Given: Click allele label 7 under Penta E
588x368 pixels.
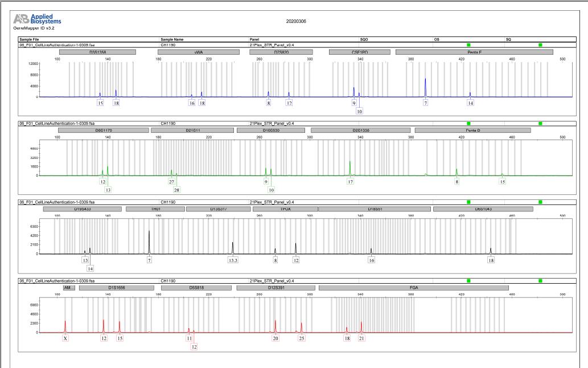Looking at the screenshot, I should 425,103.
